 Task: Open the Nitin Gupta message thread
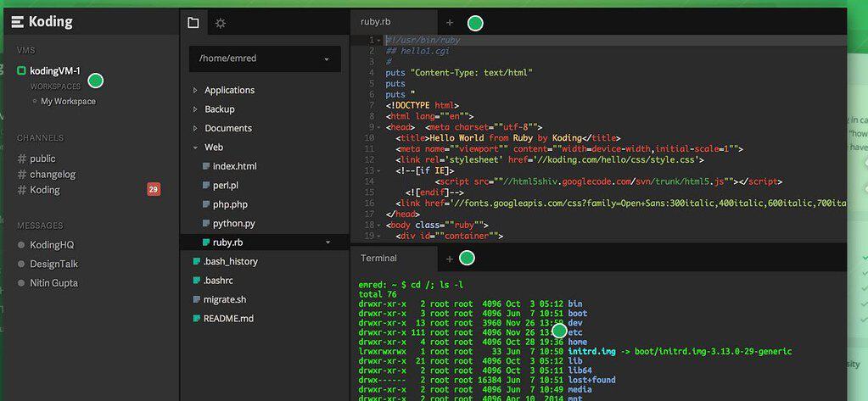[x=54, y=282]
